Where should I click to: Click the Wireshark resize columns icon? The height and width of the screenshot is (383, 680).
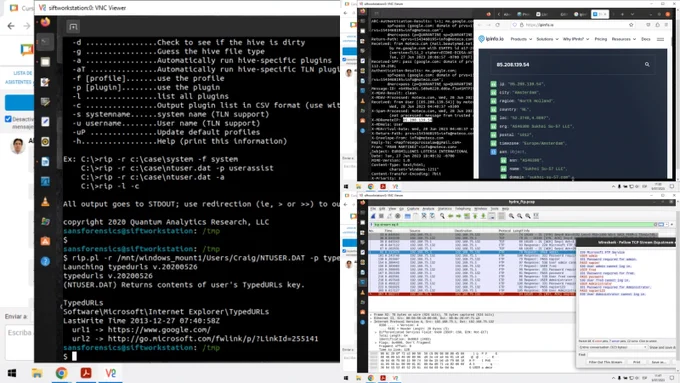[536, 216]
